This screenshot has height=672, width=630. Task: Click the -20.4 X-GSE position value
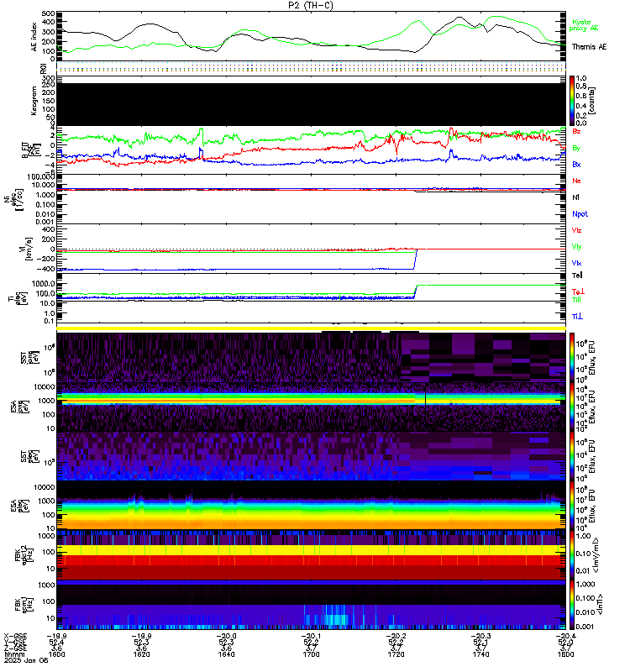pyautogui.click(x=565, y=636)
